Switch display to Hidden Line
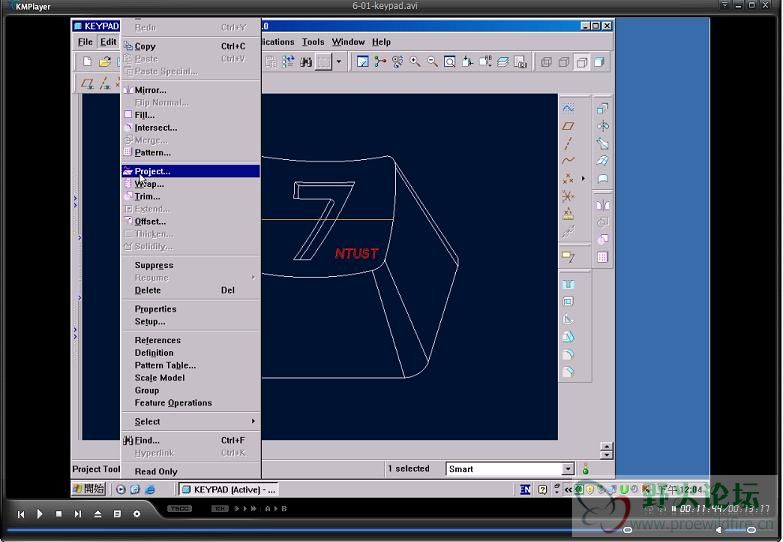This screenshot has width=783, height=542. pyautogui.click(x=564, y=62)
